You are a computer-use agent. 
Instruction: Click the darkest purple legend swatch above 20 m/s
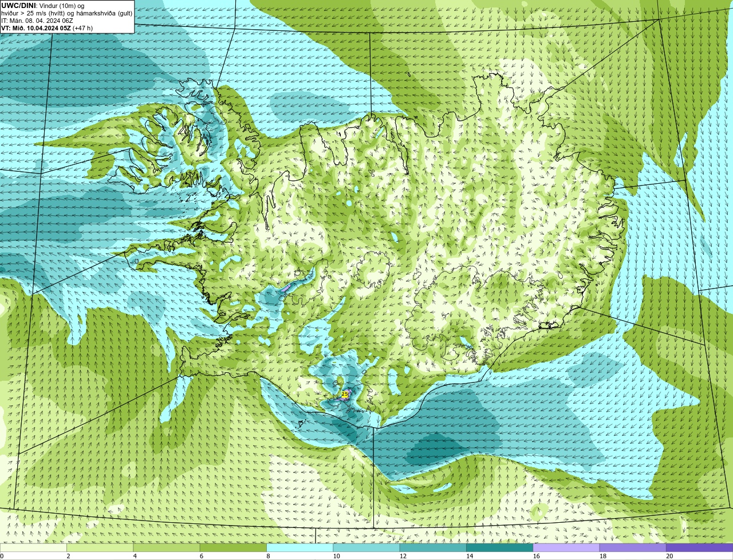point(700,547)
